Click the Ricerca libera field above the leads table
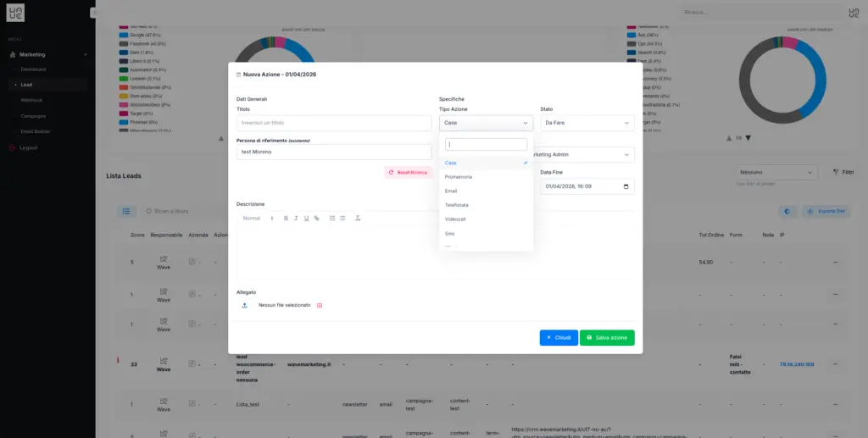The width and height of the screenshot is (868, 438). click(x=171, y=211)
